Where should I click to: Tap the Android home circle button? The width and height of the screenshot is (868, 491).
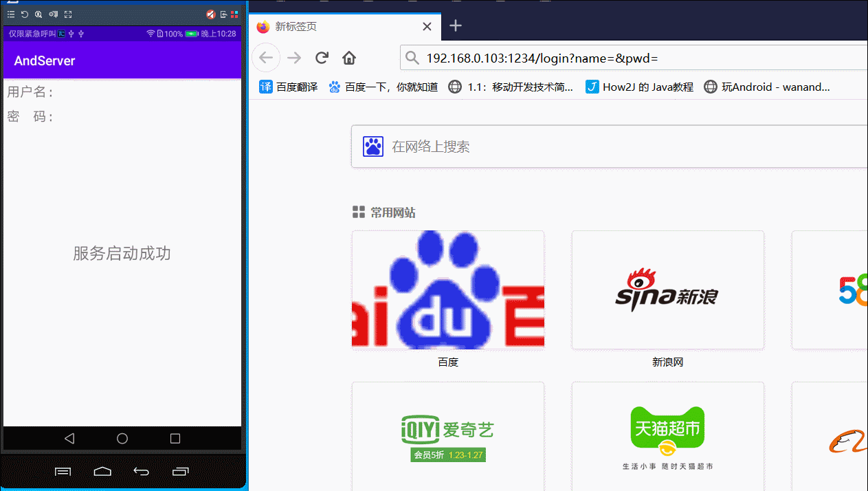click(122, 438)
